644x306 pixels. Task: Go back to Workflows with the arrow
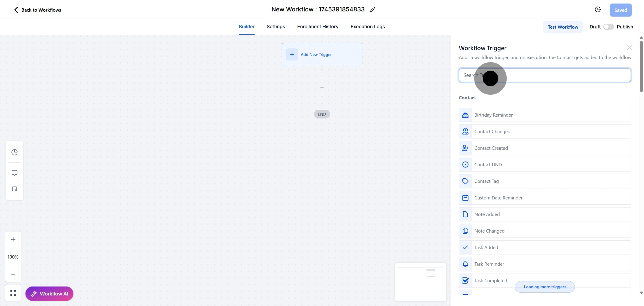(x=16, y=10)
